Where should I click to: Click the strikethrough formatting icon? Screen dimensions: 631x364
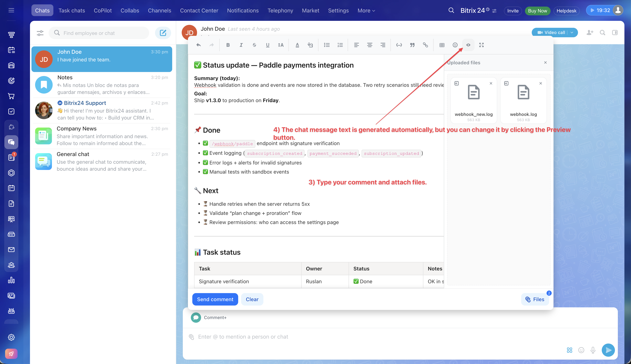(x=254, y=45)
